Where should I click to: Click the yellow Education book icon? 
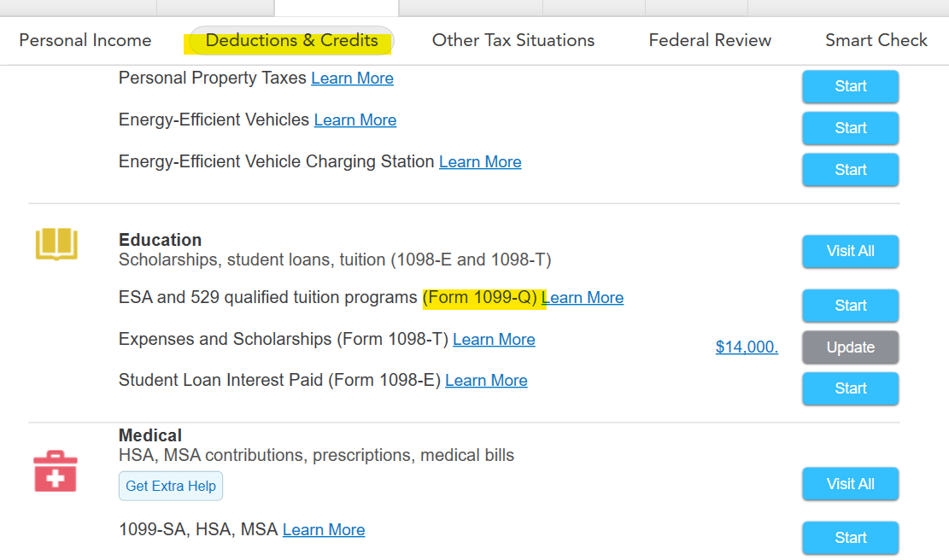point(56,243)
